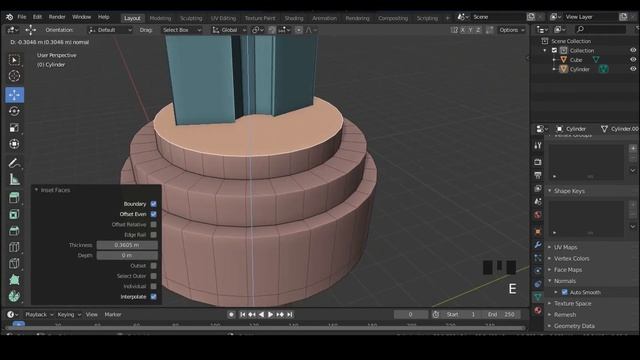
Task: Open the Options dropdown in header
Action: [511, 30]
